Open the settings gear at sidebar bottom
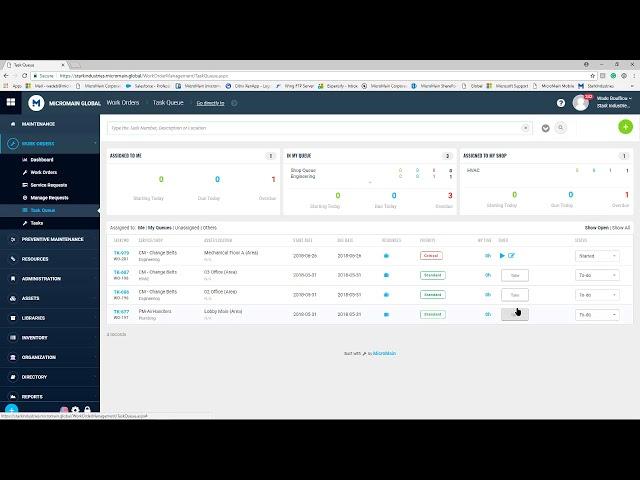Screen dimensions: 640x480 (75, 409)
